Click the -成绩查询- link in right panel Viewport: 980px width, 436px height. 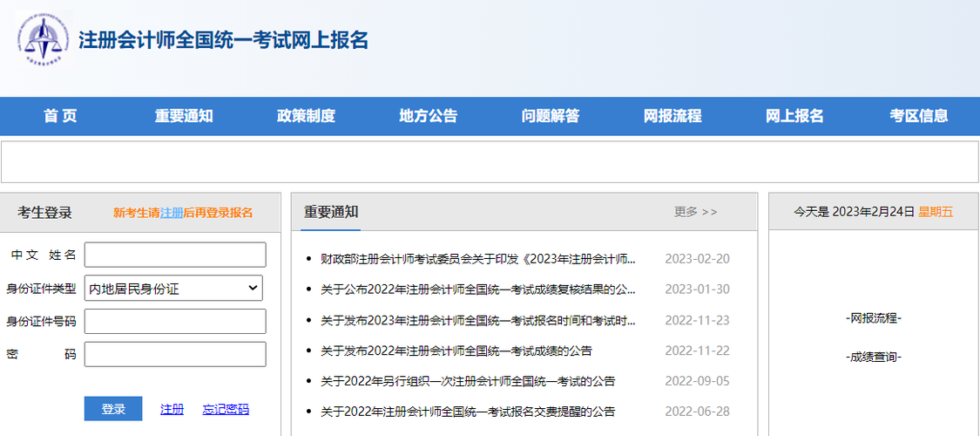tap(873, 357)
